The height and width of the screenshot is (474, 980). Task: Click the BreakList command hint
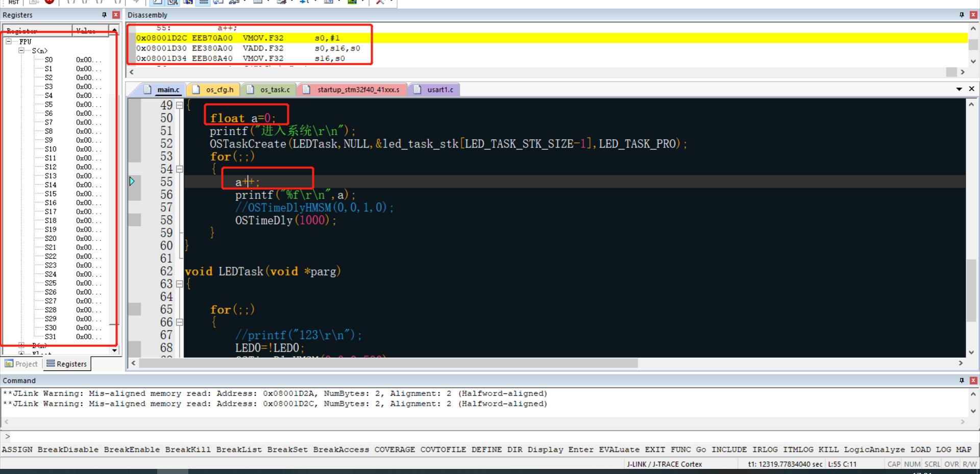click(239, 450)
